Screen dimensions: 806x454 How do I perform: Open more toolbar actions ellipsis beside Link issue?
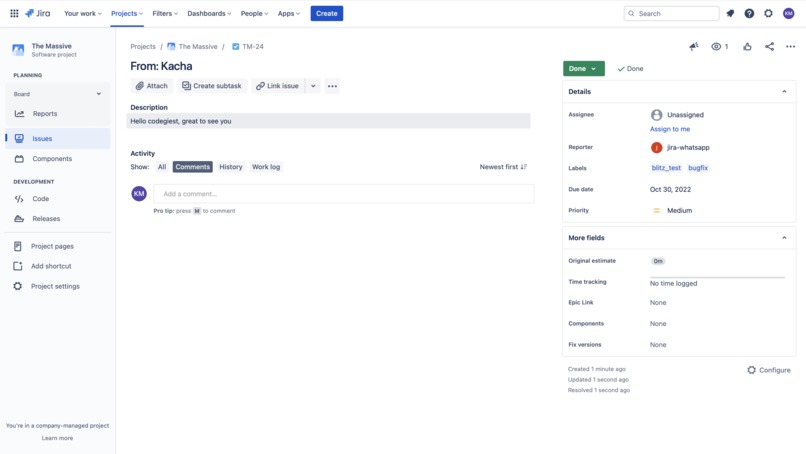(333, 86)
